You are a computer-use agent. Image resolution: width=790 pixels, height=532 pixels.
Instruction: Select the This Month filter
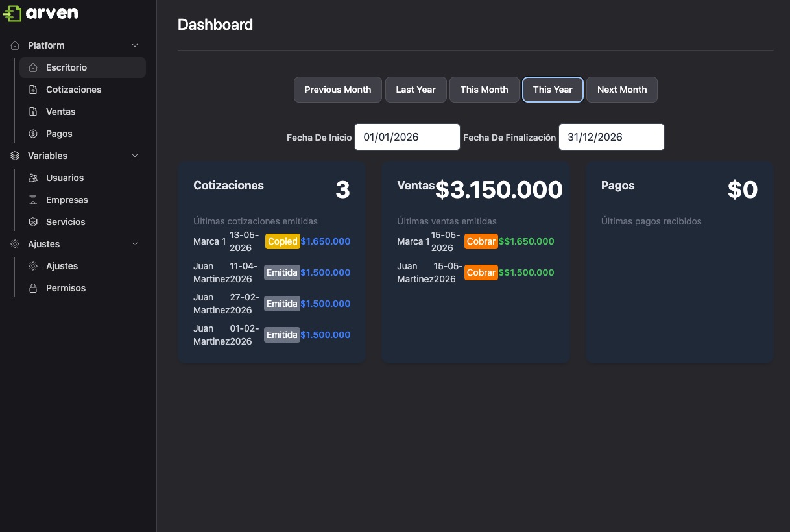tap(485, 90)
